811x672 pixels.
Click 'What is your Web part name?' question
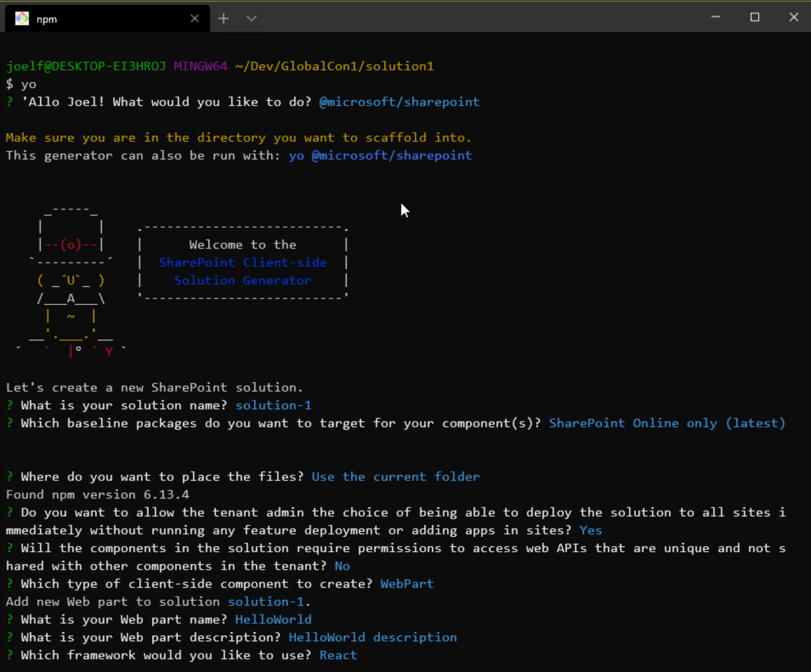pyautogui.click(x=124, y=619)
